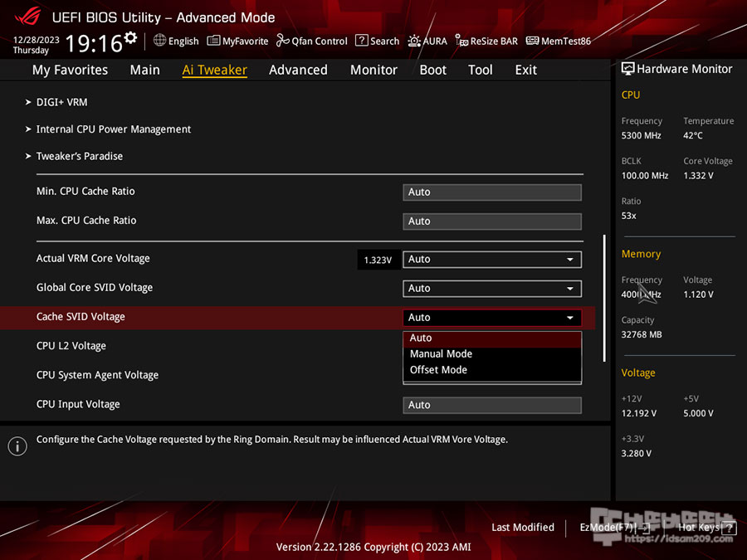Open Global Core SVID Voltage dropdown
Image resolution: width=747 pixels, height=560 pixels.
point(492,289)
